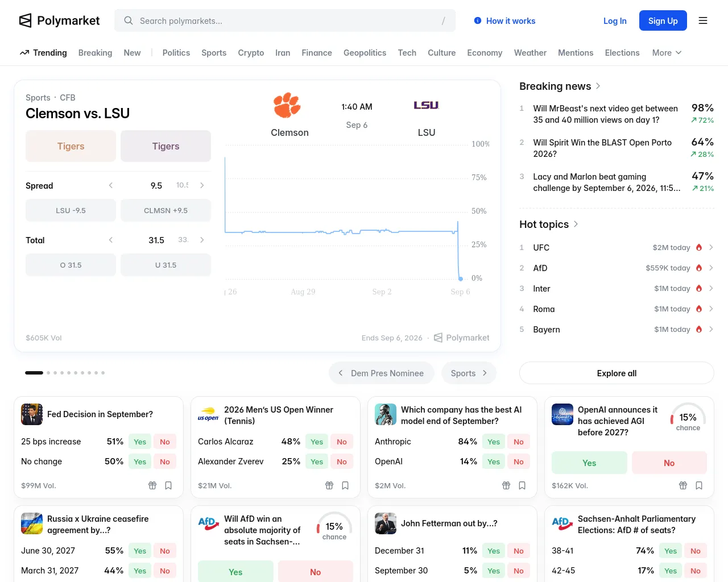
Task: Click the best AI model card thumbnail
Action: click(386, 414)
